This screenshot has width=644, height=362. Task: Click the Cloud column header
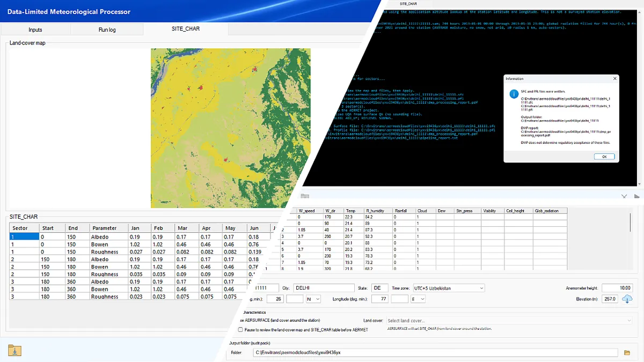click(x=426, y=211)
